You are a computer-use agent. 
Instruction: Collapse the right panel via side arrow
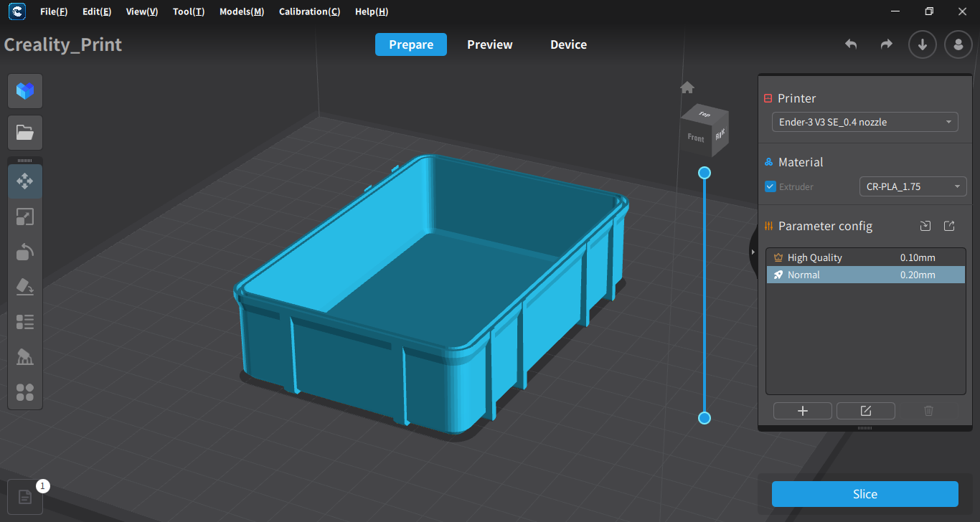coord(753,252)
